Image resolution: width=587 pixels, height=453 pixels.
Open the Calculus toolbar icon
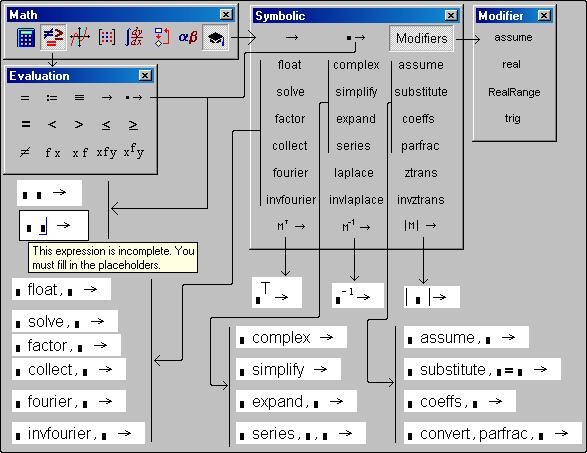coord(134,37)
